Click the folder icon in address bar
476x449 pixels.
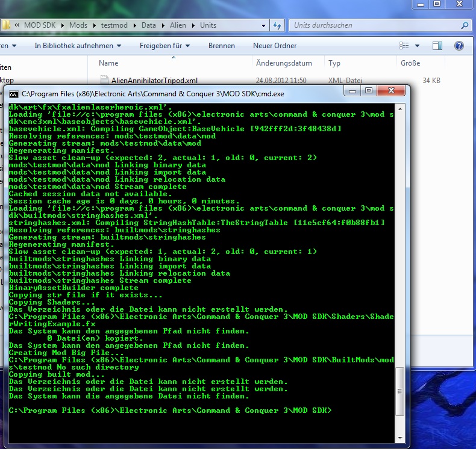(7, 26)
